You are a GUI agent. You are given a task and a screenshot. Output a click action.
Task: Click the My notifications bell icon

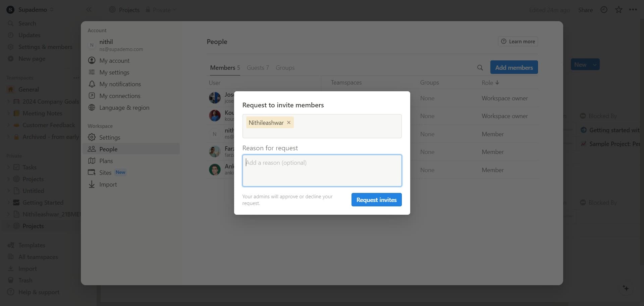pos(92,84)
